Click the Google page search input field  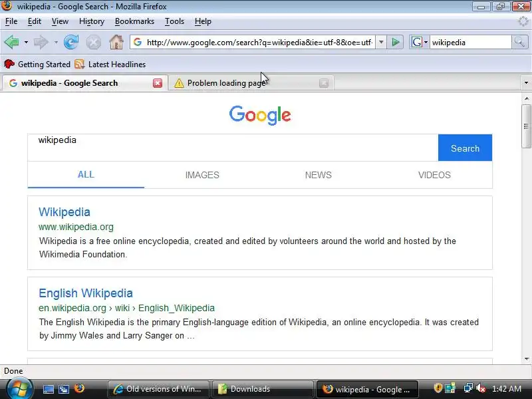(233, 148)
